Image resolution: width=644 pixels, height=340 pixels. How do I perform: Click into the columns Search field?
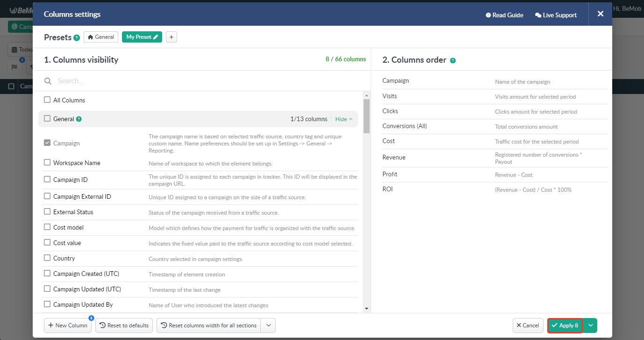click(x=206, y=81)
